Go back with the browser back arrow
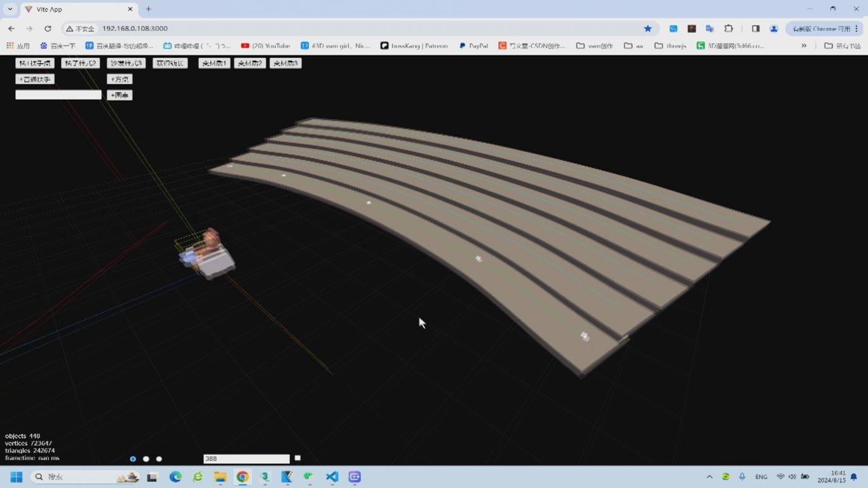 point(11,29)
